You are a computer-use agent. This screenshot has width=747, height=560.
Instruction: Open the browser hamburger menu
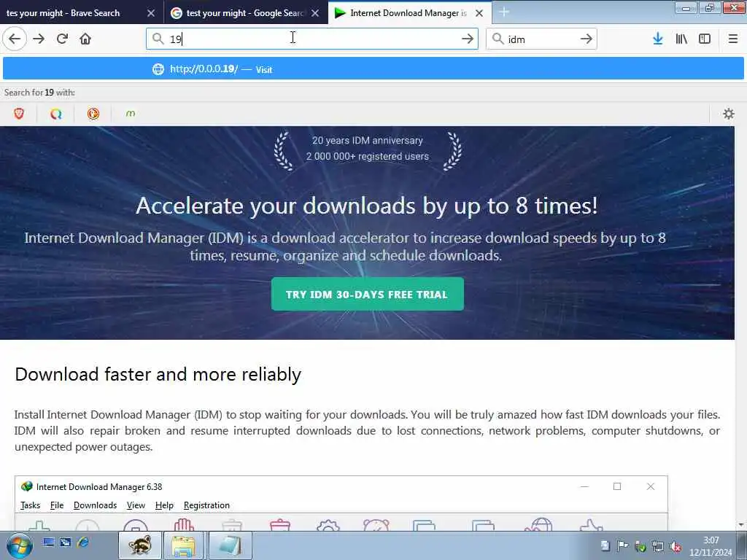click(732, 39)
